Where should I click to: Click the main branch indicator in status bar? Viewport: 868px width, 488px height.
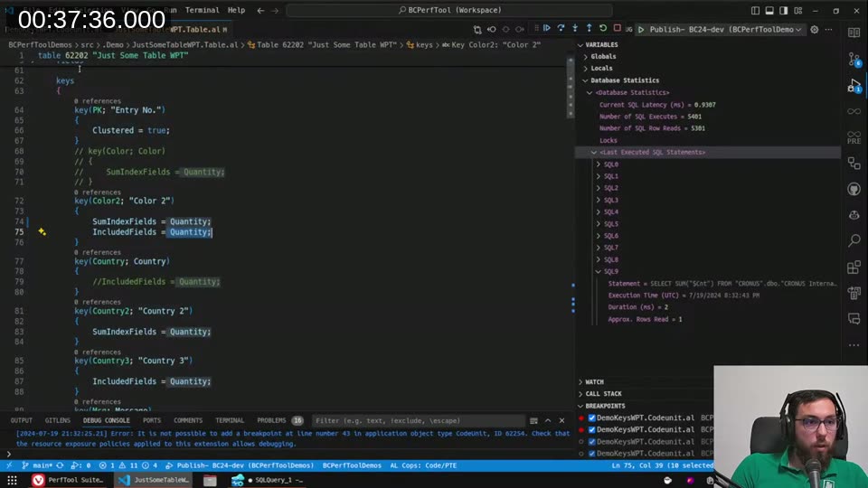[x=36, y=465]
